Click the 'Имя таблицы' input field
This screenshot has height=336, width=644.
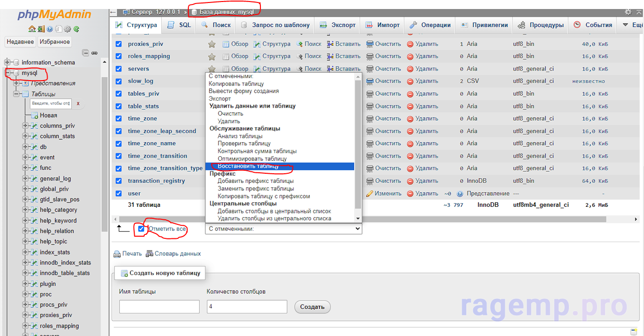(x=159, y=306)
